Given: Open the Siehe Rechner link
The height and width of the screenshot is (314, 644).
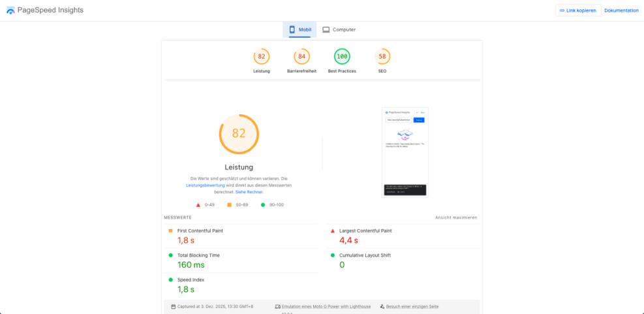Looking at the screenshot, I should pos(249,192).
